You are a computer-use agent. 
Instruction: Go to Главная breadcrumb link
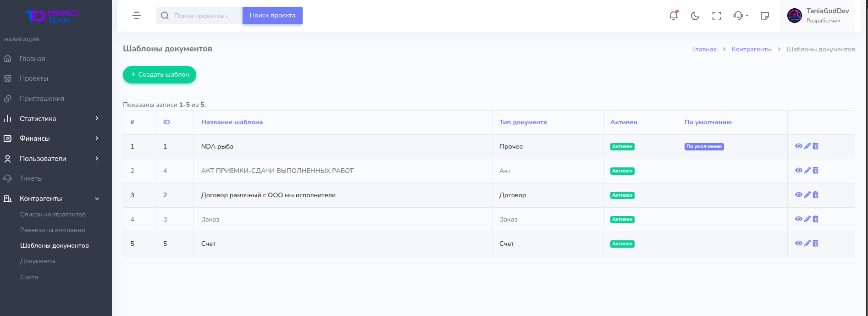tap(704, 49)
